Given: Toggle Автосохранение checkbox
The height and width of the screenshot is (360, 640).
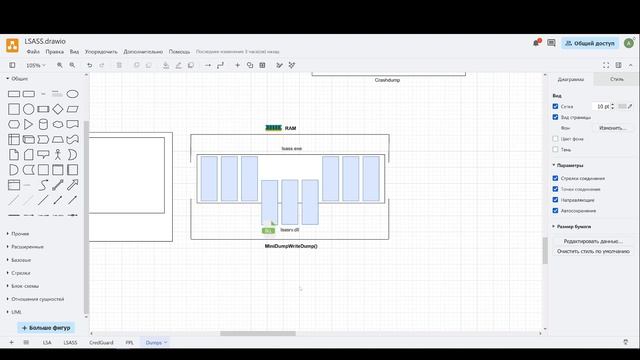Looking at the screenshot, I should click(x=555, y=211).
